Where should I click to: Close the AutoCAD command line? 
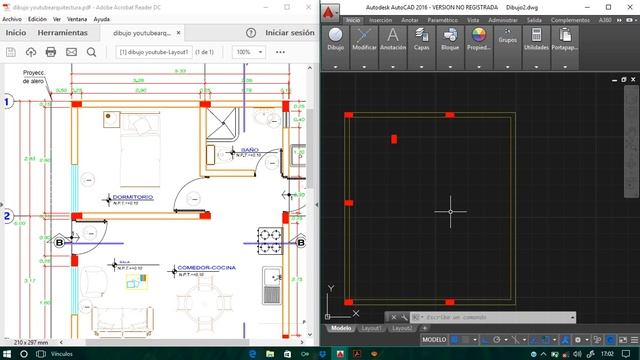tap(393, 317)
